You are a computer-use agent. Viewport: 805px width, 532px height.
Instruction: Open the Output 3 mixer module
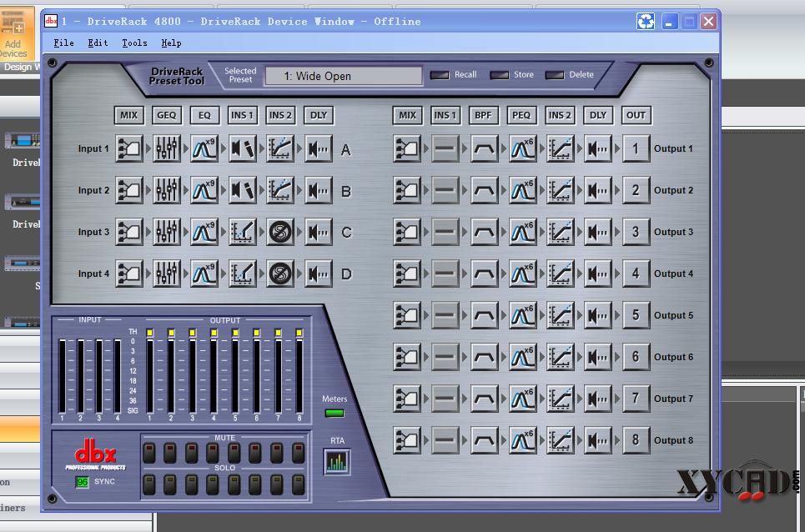pos(407,232)
